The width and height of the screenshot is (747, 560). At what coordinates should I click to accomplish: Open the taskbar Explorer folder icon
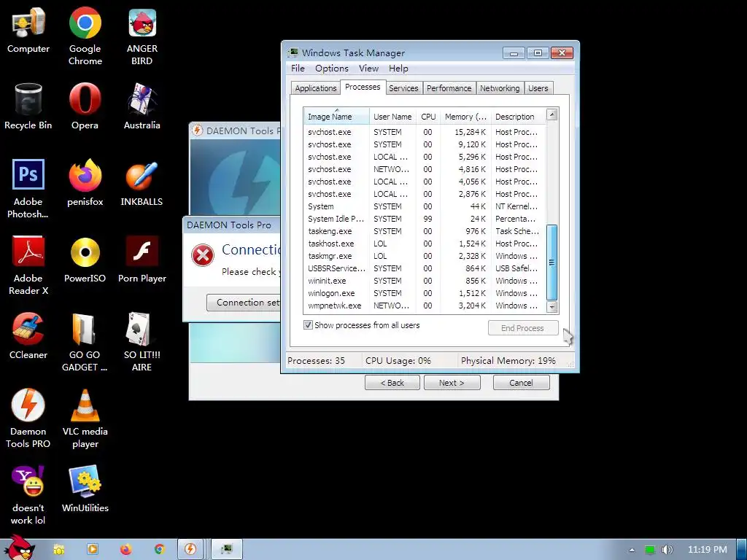58,550
